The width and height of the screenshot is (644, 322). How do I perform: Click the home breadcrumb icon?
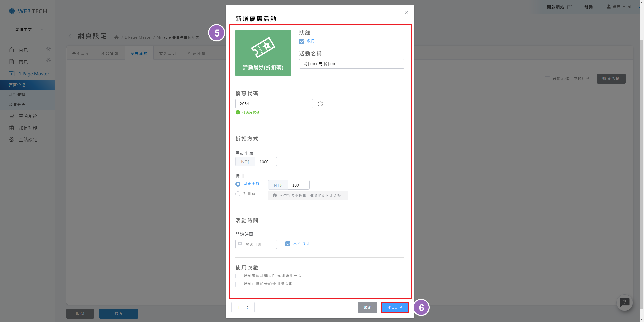pos(116,38)
